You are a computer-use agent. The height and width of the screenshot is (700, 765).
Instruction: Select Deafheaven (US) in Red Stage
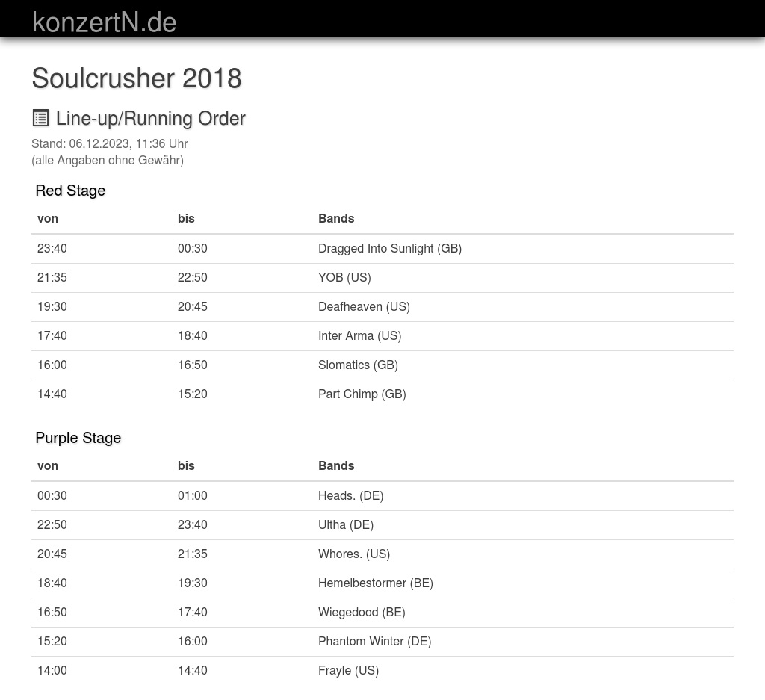point(364,306)
